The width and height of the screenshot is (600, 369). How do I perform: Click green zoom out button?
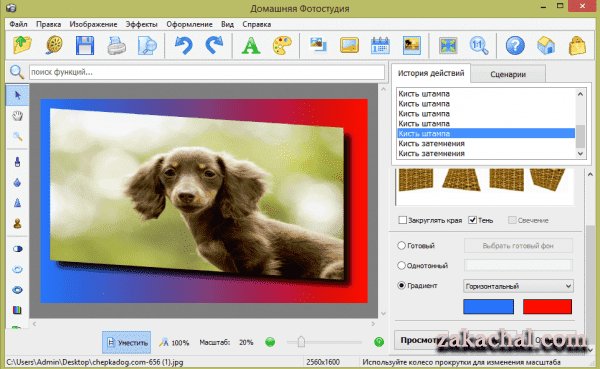[270, 342]
